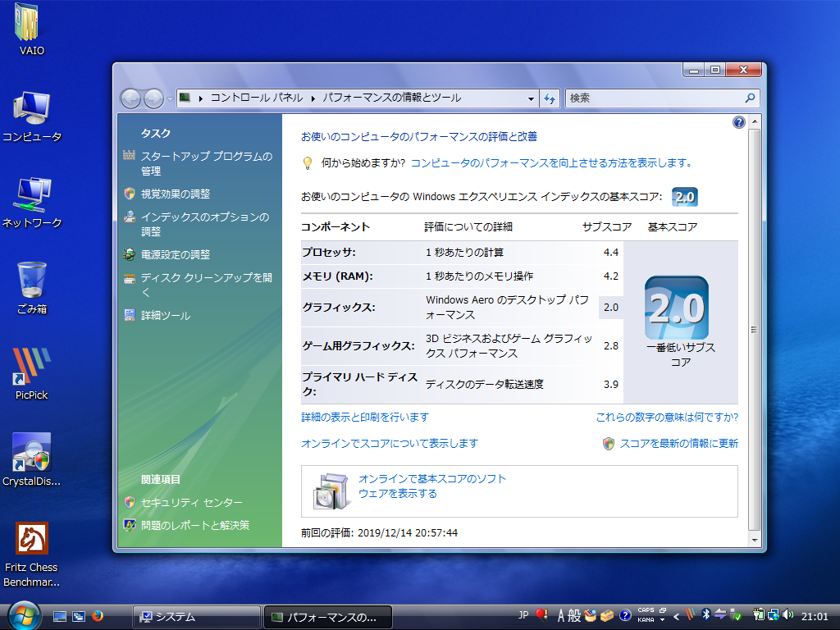The image size is (840, 630).
Task: Open the Windows Start orb
Action: pyautogui.click(x=24, y=616)
